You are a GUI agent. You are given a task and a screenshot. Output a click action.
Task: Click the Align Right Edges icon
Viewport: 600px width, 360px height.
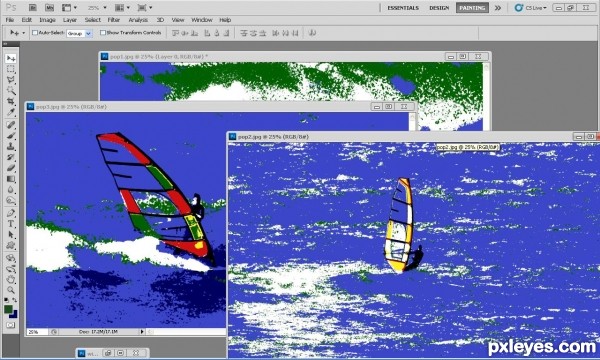[226, 33]
